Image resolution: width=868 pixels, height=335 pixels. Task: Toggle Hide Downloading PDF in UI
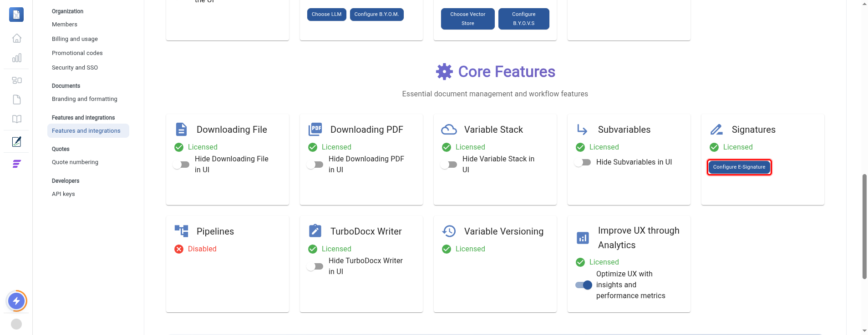(x=315, y=165)
